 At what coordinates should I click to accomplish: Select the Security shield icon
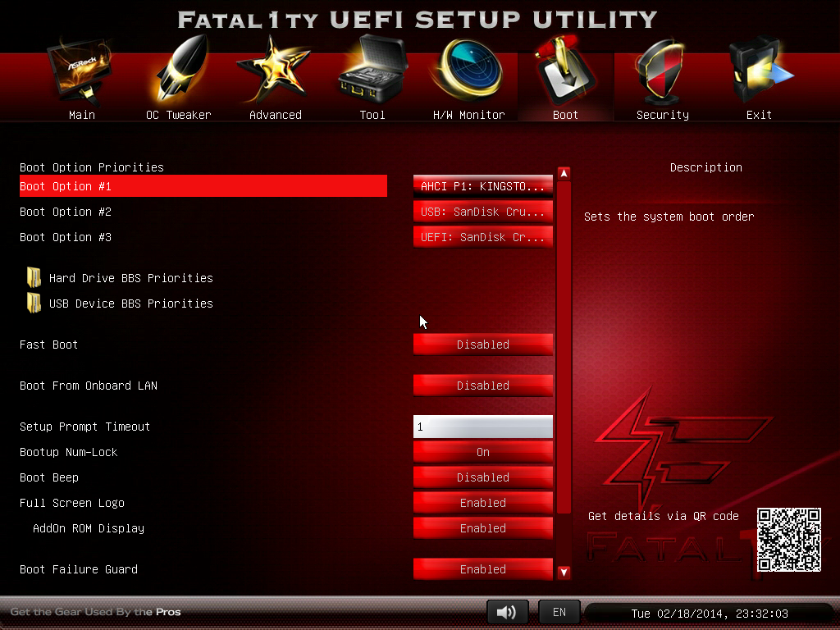point(662,74)
